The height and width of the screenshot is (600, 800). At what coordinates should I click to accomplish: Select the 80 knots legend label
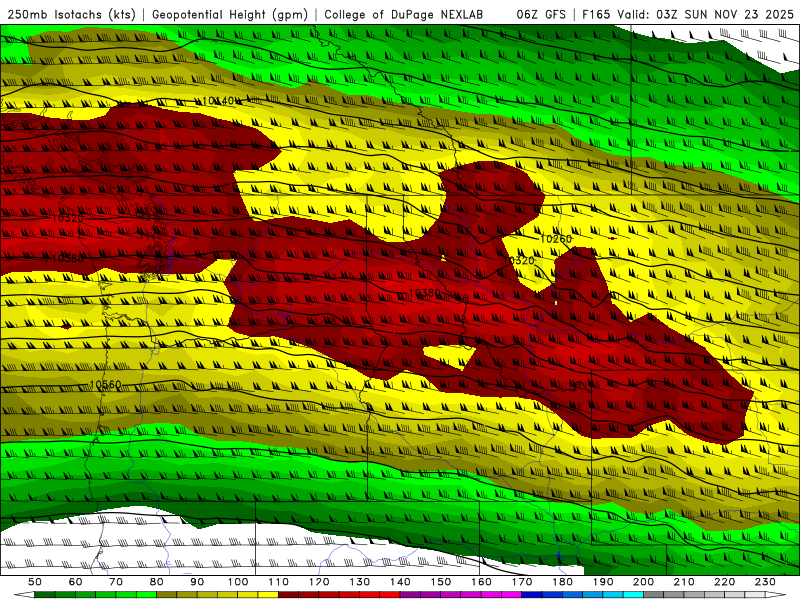(157, 582)
